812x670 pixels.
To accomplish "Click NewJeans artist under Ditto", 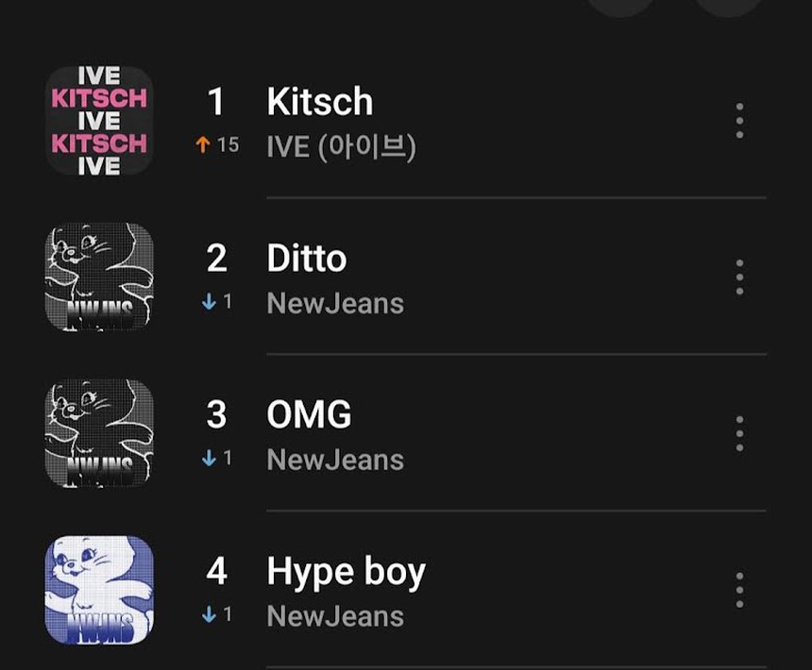I will (x=335, y=304).
